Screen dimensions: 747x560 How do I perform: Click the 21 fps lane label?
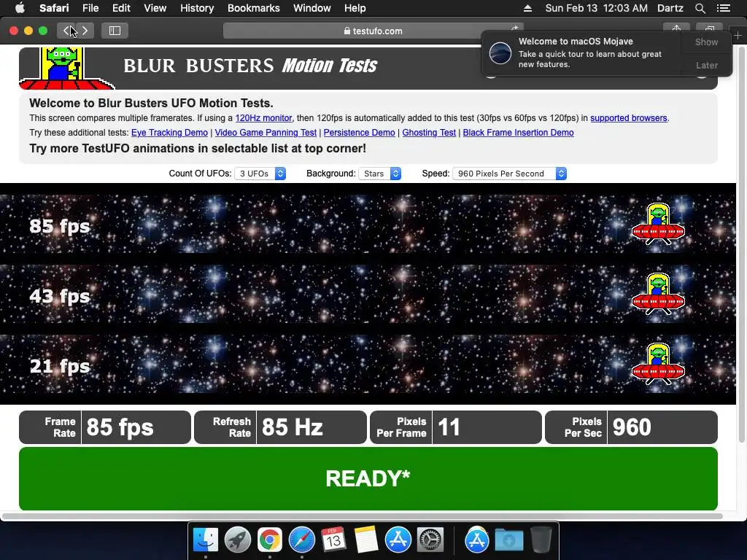(60, 366)
